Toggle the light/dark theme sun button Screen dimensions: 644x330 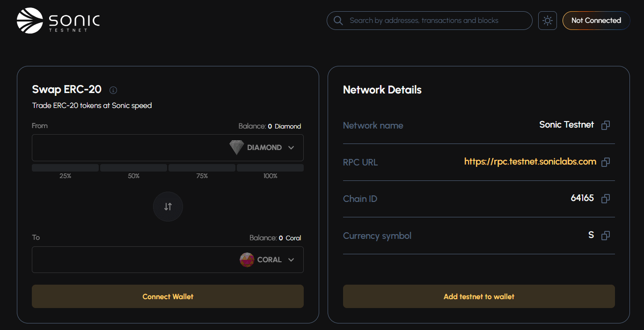[x=547, y=21]
